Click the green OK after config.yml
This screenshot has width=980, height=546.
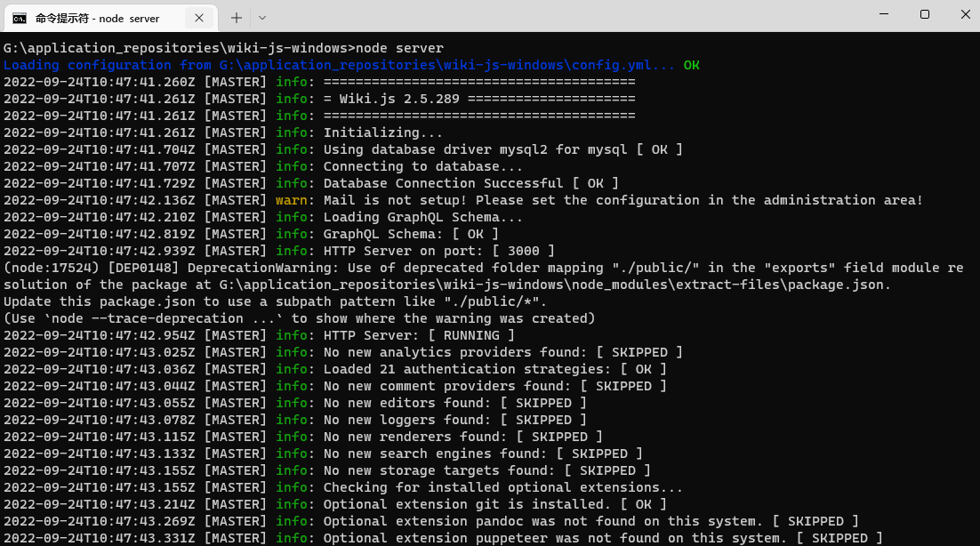coord(691,65)
